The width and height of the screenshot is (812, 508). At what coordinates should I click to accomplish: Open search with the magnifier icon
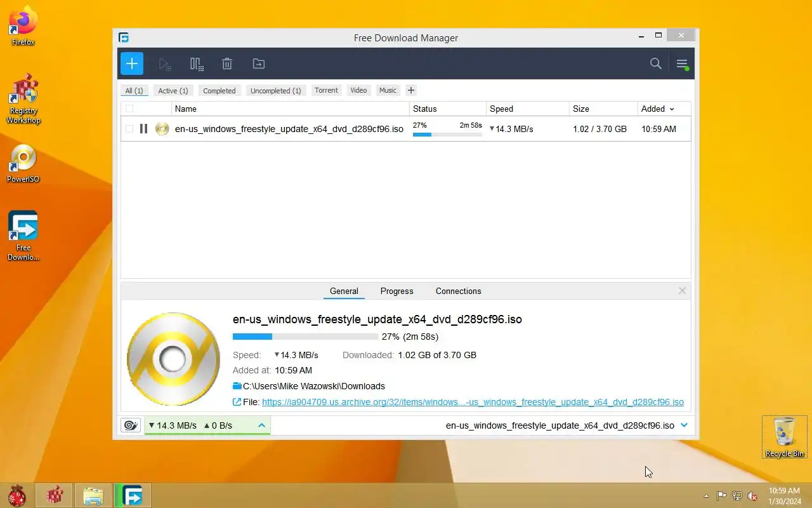(656, 63)
